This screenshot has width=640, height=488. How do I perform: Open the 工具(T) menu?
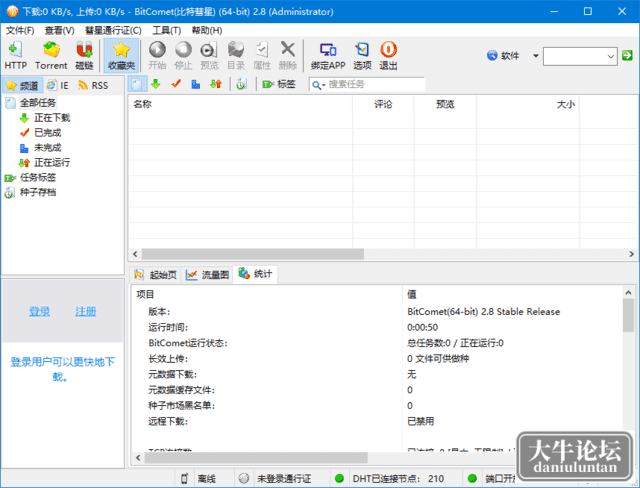point(167,31)
